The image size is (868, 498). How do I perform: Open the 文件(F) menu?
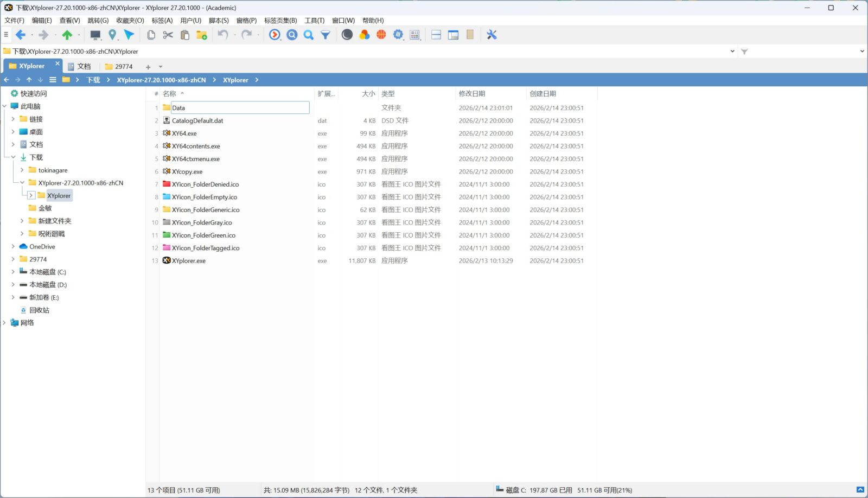point(15,21)
